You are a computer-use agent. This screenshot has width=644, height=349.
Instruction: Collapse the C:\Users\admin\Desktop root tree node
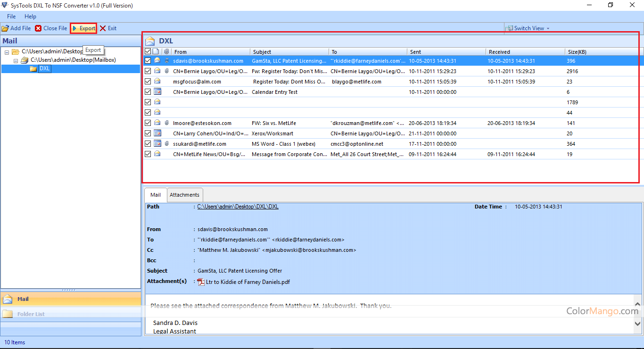7,52
